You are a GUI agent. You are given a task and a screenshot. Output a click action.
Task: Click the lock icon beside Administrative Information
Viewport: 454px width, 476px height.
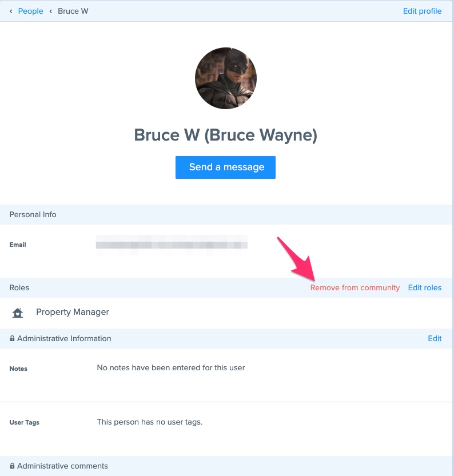click(x=12, y=338)
